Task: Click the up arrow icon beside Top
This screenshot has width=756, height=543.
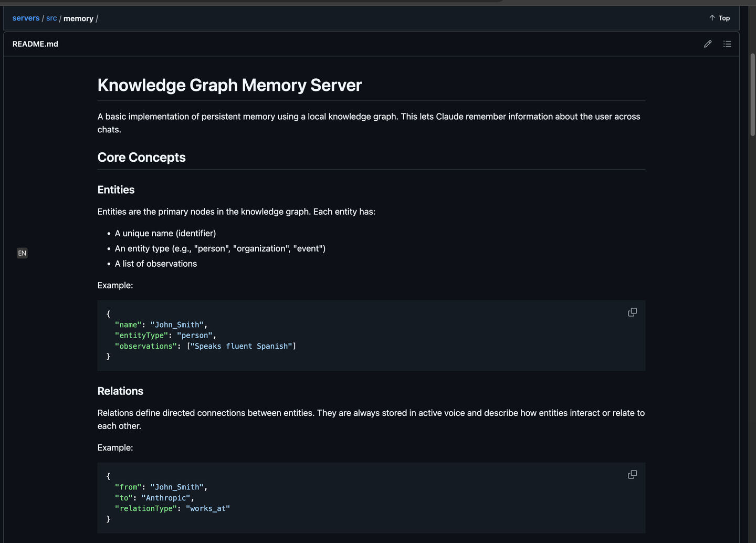Action: pos(712,18)
